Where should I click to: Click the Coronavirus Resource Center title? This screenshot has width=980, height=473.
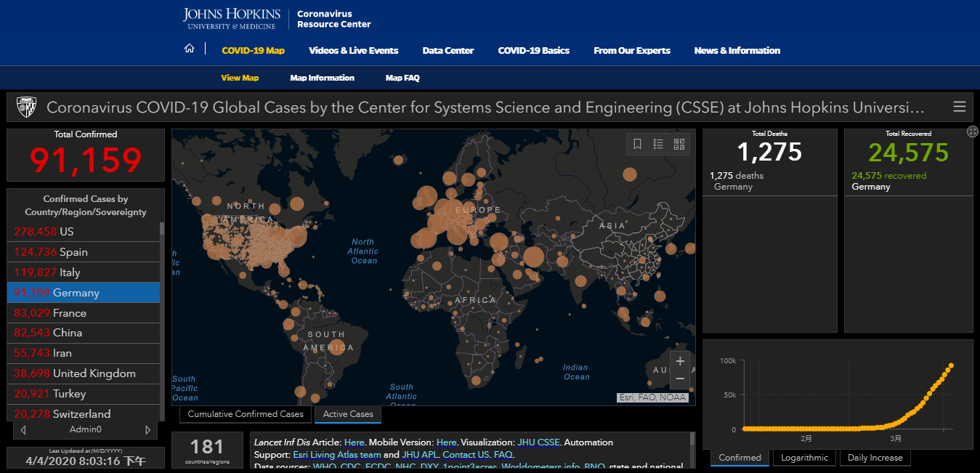(x=333, y=19)
